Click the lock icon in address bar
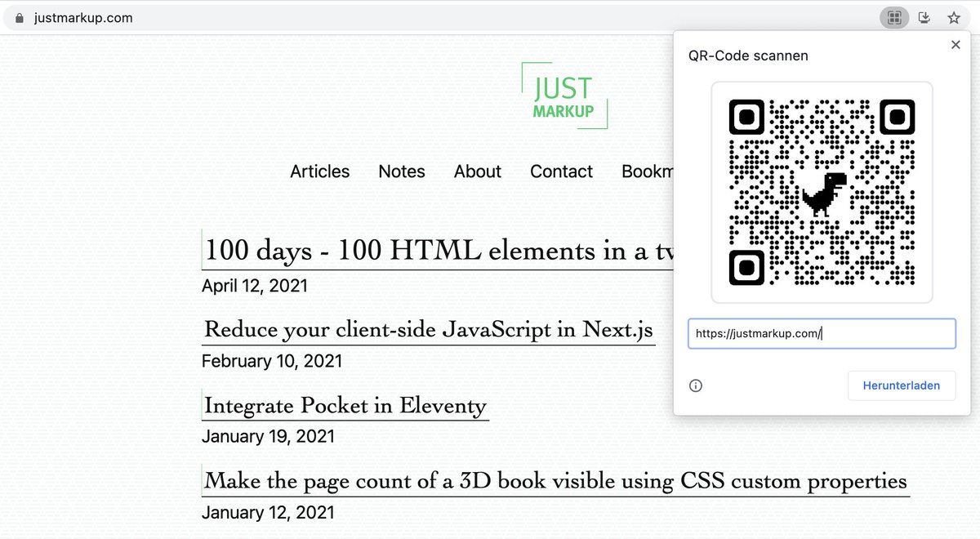The image size is (980, 539). tap(20, 18)
